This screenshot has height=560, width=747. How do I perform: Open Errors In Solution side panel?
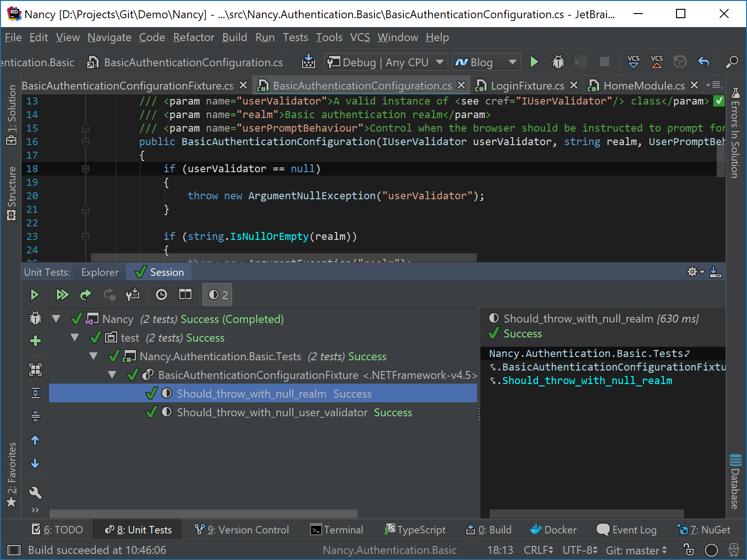(x=735, y=133)
